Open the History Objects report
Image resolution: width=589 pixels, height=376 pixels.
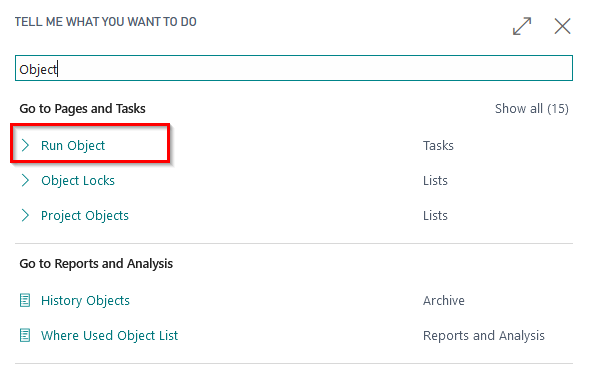(x=85, y=300)
